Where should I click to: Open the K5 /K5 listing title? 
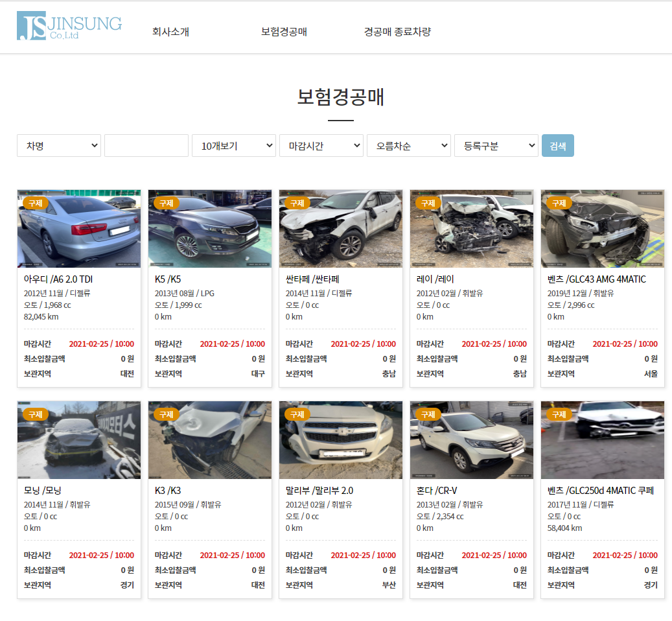point(168,279)
